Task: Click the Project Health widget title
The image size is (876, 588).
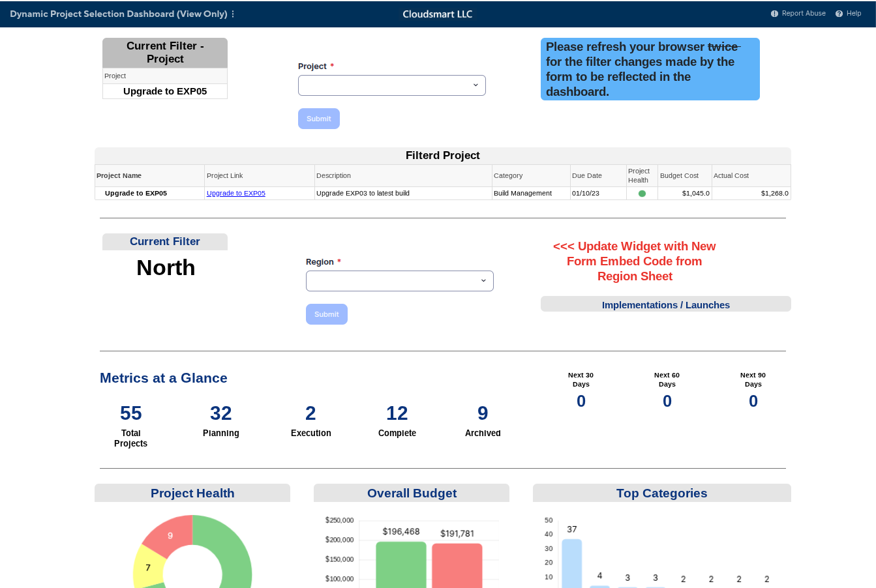Action: [x=192, y=493]
